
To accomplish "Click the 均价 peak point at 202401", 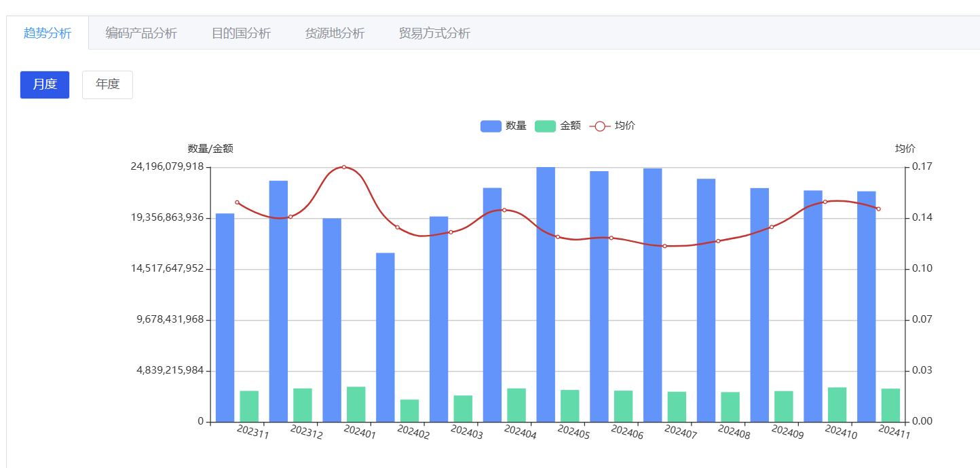I will 344,167.
